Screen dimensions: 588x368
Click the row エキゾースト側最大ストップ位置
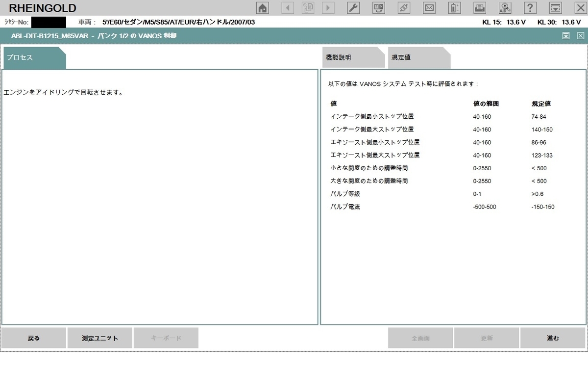[x=443, y=155]
